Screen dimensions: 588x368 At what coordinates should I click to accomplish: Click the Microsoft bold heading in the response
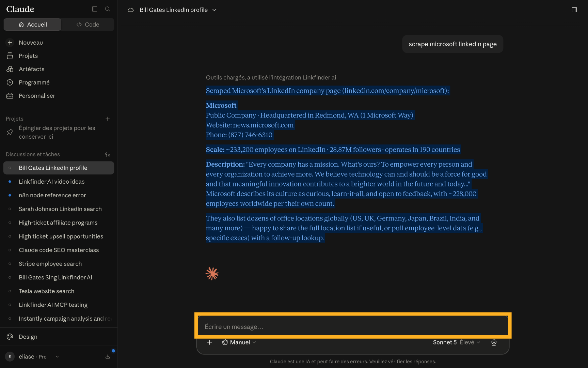pos(221,105)
